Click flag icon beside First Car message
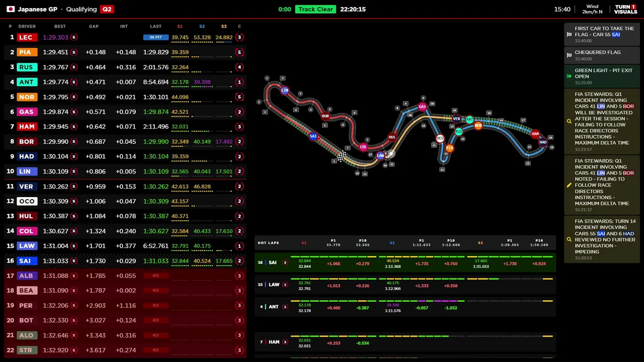This screenshot has width=644, height=362. pyautogui.click(x=569, y=34)
